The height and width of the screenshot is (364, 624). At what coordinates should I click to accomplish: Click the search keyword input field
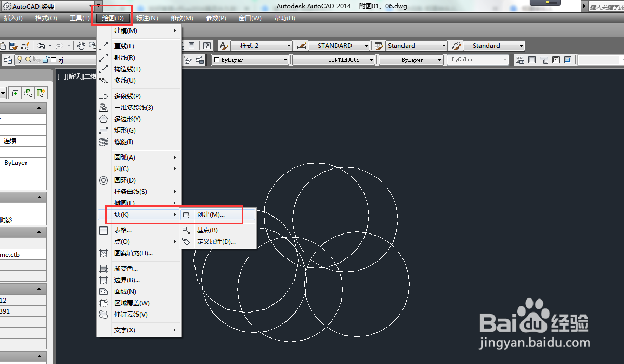(x=607, y=7)
